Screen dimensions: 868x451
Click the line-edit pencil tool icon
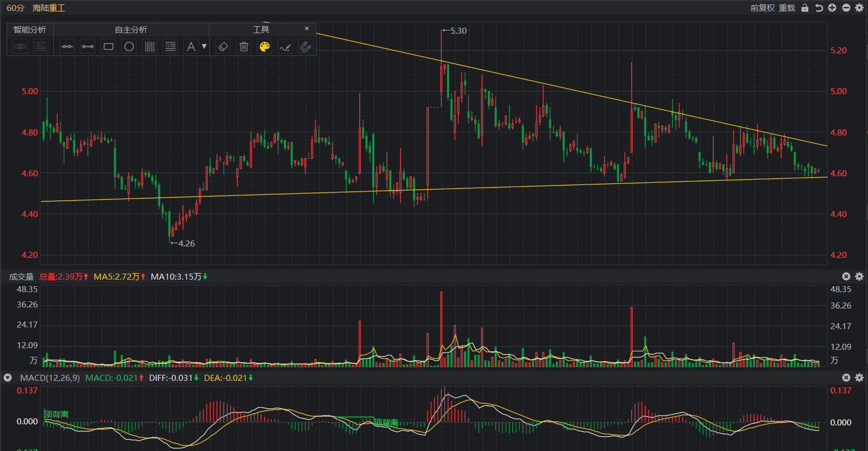click(285, 47)
